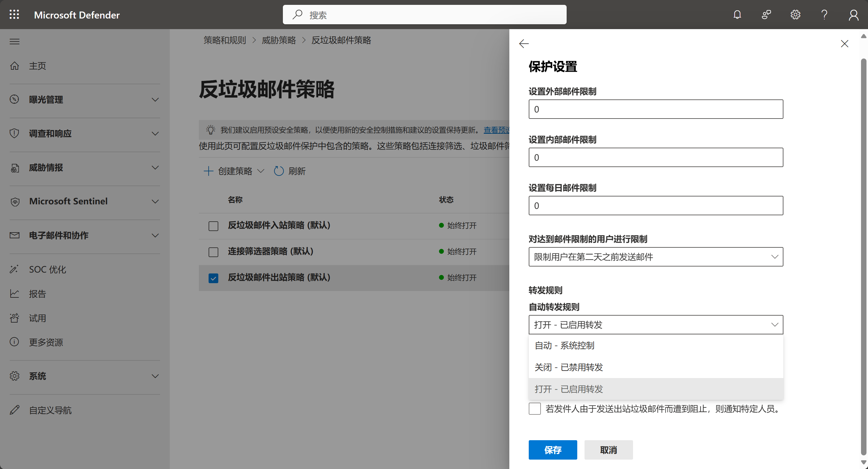Screen dimensions: 868x469
Task: Check the 连接筛选器策略 row checkbox
Action: click(x=213, y=252)
